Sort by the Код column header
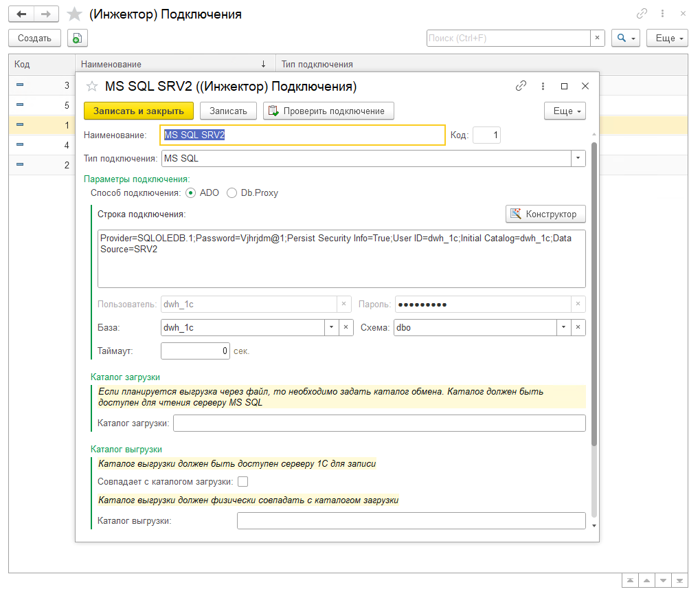700x596 pixels. point(41,65)
